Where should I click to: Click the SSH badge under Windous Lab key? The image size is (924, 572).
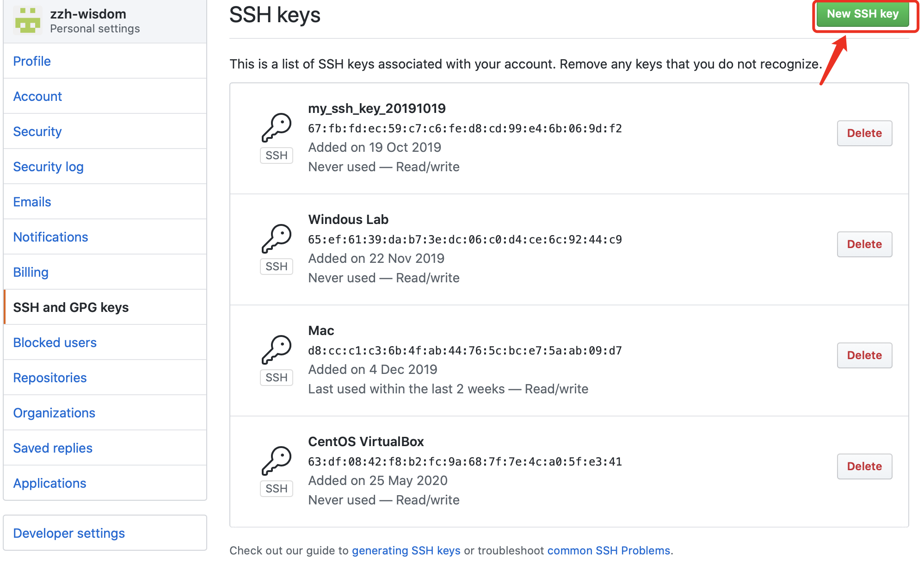point(276,266)
